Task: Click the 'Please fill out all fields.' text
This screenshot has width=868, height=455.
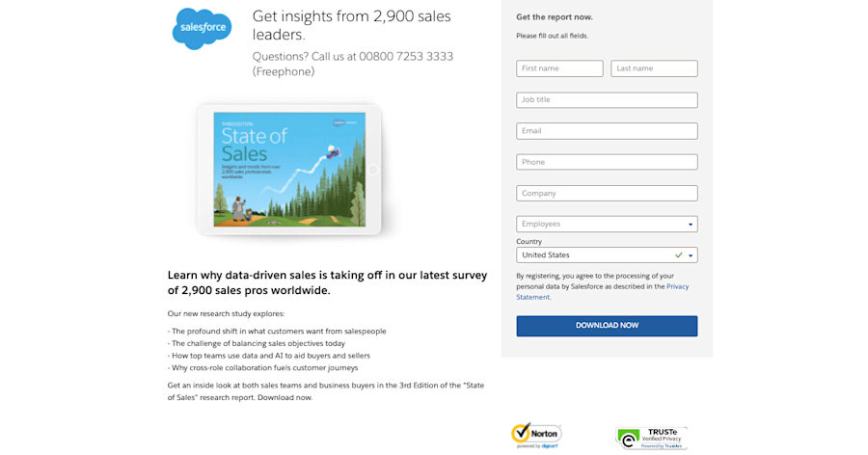Action: click(x=552, y=36)
